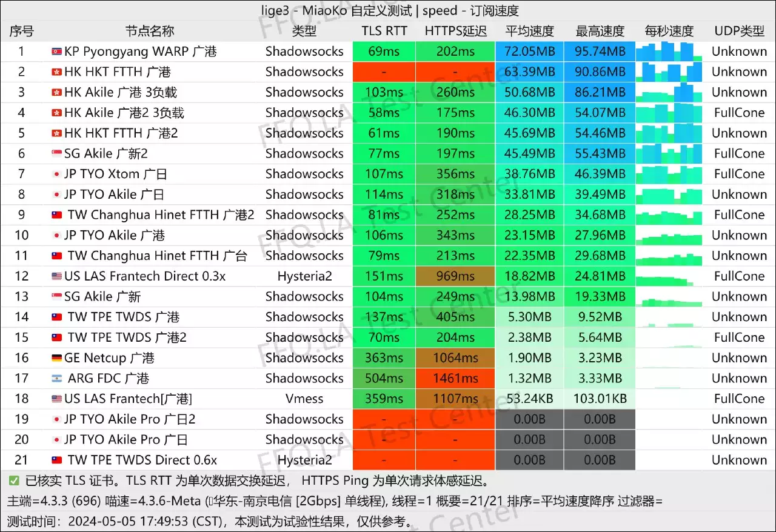Click the max speed cell 86.21MB

[x=600, y=93]
